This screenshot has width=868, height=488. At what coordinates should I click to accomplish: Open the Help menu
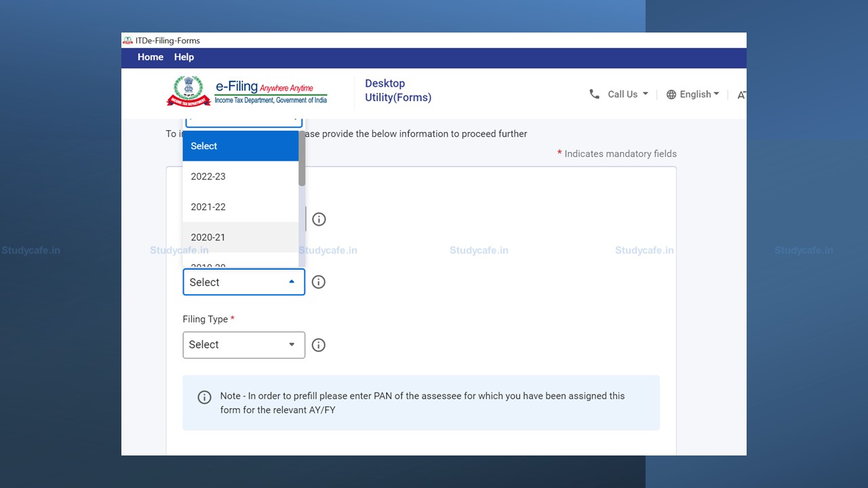[184, 58]
